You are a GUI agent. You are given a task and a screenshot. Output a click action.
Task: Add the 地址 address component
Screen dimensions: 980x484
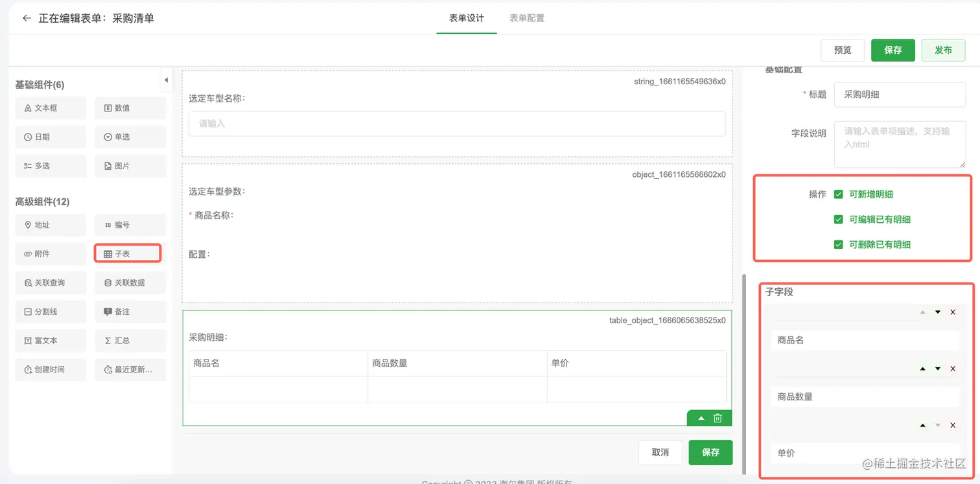tap(51, 225)
